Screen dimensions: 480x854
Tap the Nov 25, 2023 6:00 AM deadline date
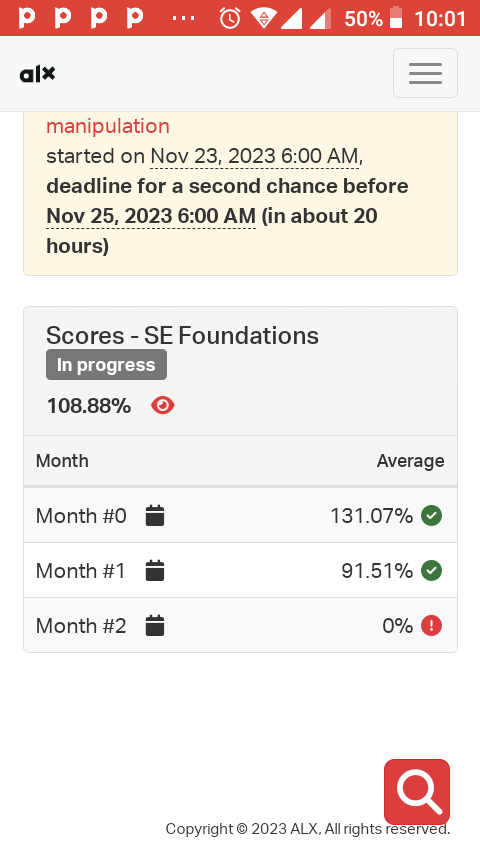pos(151,216)
